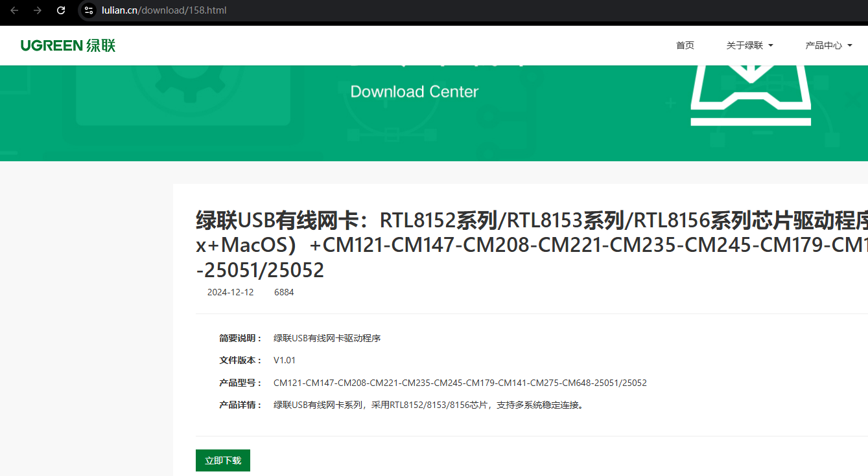Click the lulian.cn URL address field
The image size is (868, 476).
[163, 10]
